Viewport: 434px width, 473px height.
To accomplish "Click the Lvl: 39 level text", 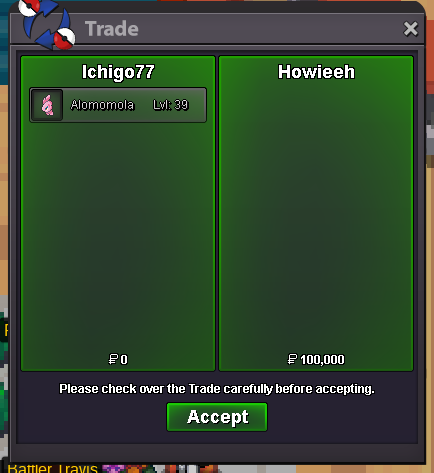I will [171, 105].
